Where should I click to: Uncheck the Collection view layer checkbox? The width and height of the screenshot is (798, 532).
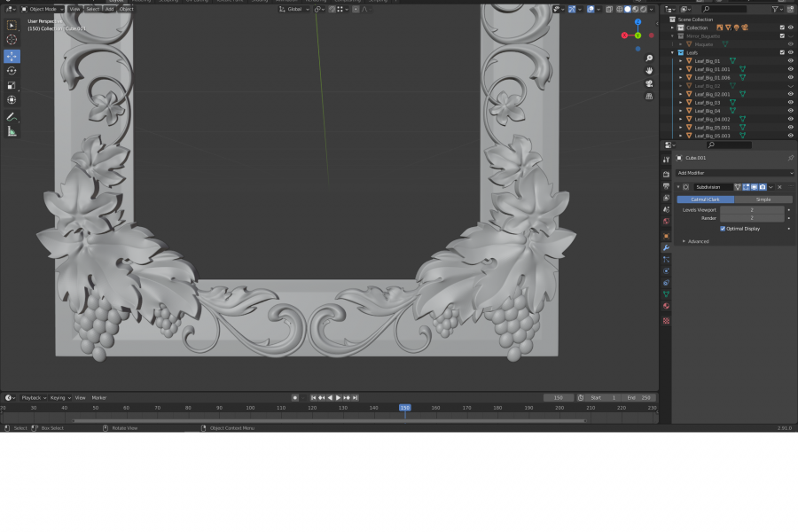pyautogui.click(x=782, y=27)
